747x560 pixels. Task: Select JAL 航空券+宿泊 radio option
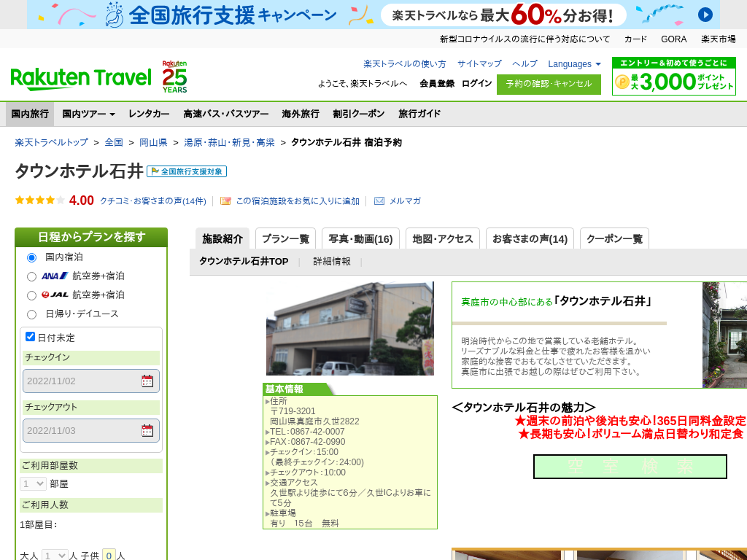click(x=31, y=296)
